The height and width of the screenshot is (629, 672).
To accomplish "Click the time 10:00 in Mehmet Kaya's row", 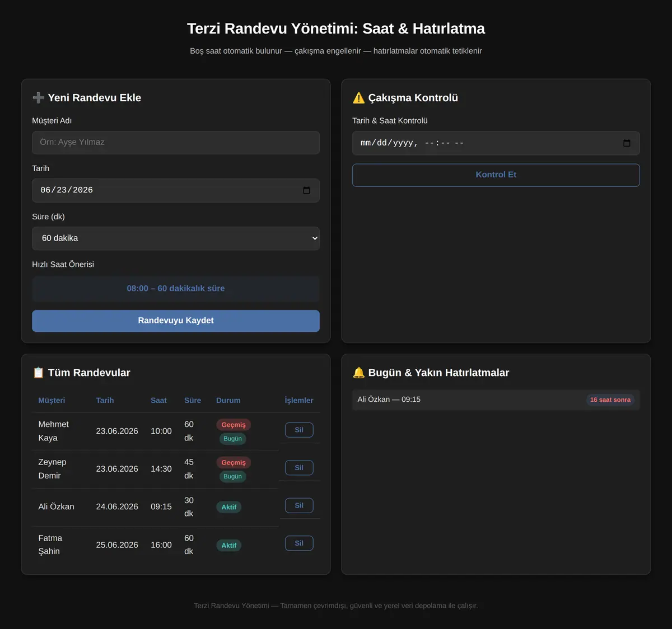I will pos(161,431).
